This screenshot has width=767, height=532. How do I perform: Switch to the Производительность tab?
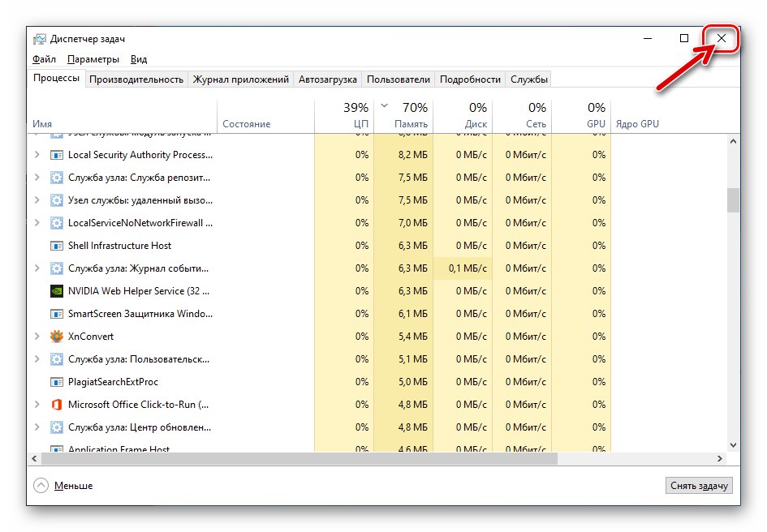click(x=136, y=79)
